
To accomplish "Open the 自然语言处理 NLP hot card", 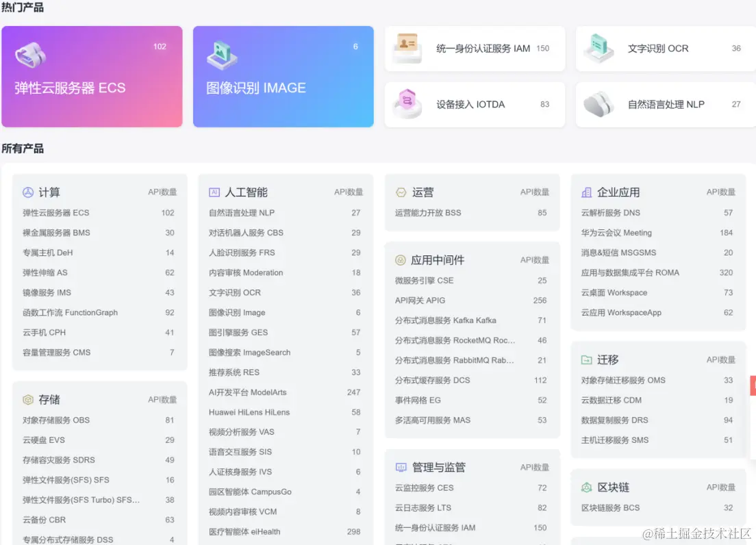I will coord(666,104).
